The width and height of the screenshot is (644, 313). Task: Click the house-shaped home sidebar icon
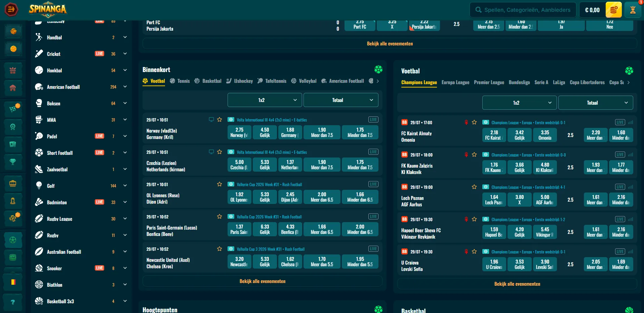[13, 88]
